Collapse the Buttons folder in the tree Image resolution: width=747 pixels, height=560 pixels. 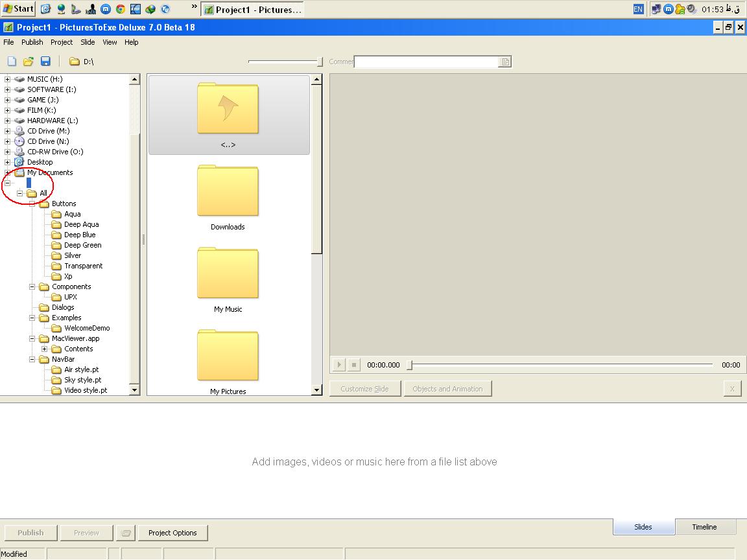point(32,204)
